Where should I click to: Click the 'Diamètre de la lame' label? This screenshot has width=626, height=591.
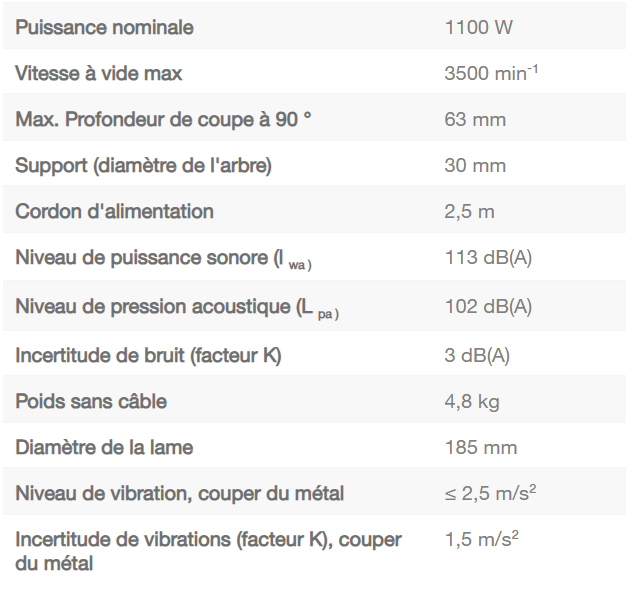coord(104,447)
